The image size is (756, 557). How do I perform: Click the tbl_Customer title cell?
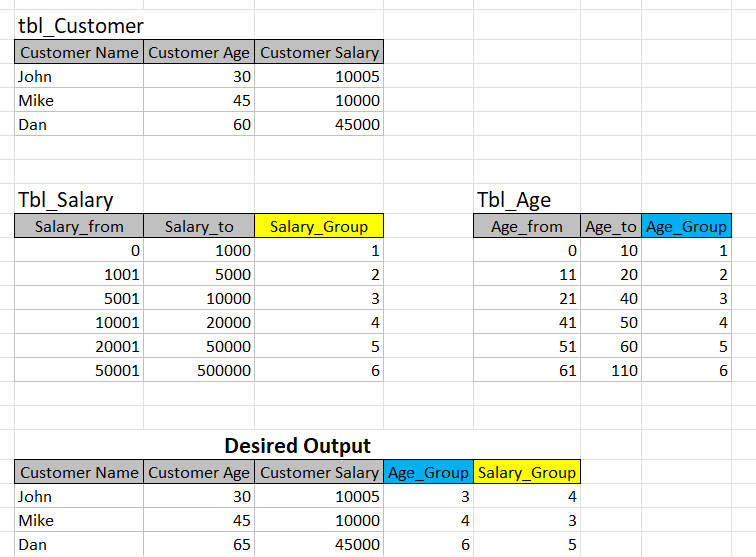79,26
